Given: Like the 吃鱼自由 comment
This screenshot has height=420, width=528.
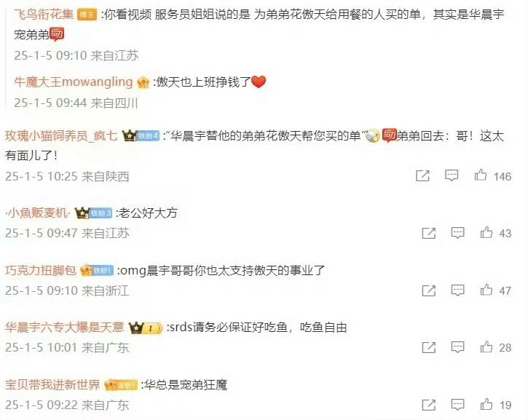Looking at the screenshot, I should point(486,347).
